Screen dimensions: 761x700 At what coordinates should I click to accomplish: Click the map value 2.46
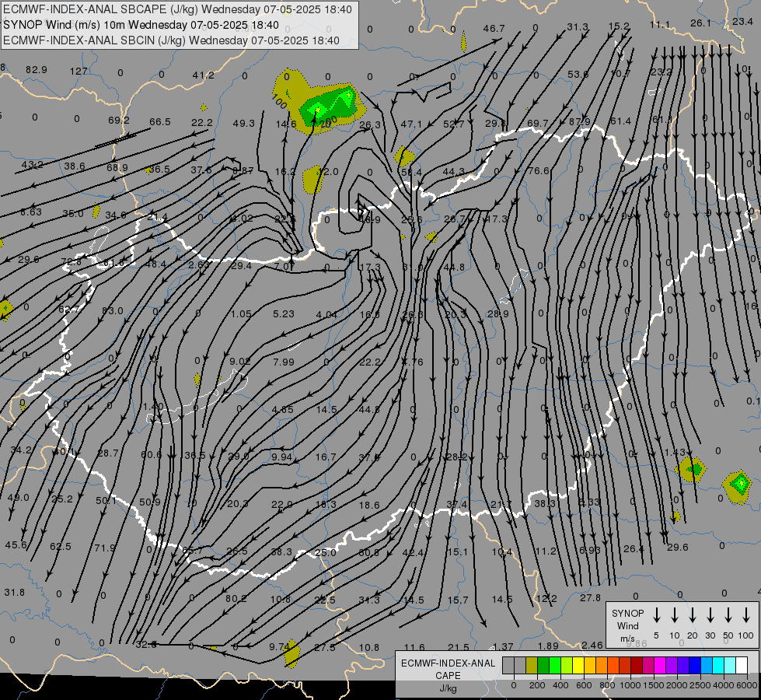point(592,645)
